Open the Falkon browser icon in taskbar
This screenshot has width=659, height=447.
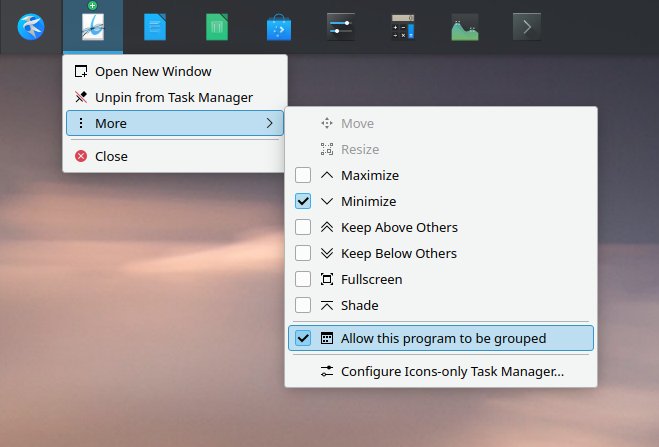[x=31, y=27]
